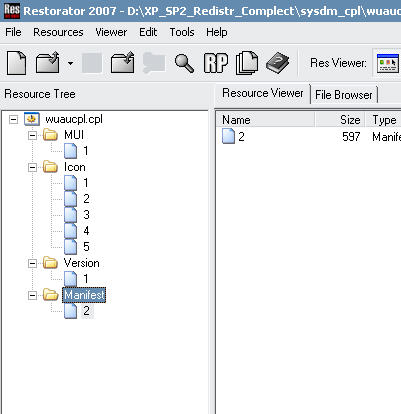Image resolution: width=401 pixels, height=414 pixels.
Task: Open the Tools menu
Action: (182, 32)
